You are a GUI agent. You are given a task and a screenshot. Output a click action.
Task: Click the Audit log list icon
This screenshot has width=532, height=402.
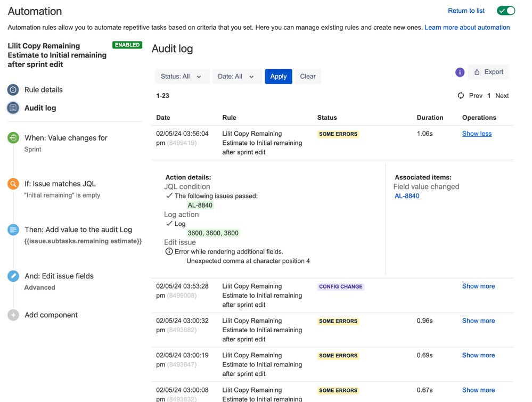pos(13,108)
